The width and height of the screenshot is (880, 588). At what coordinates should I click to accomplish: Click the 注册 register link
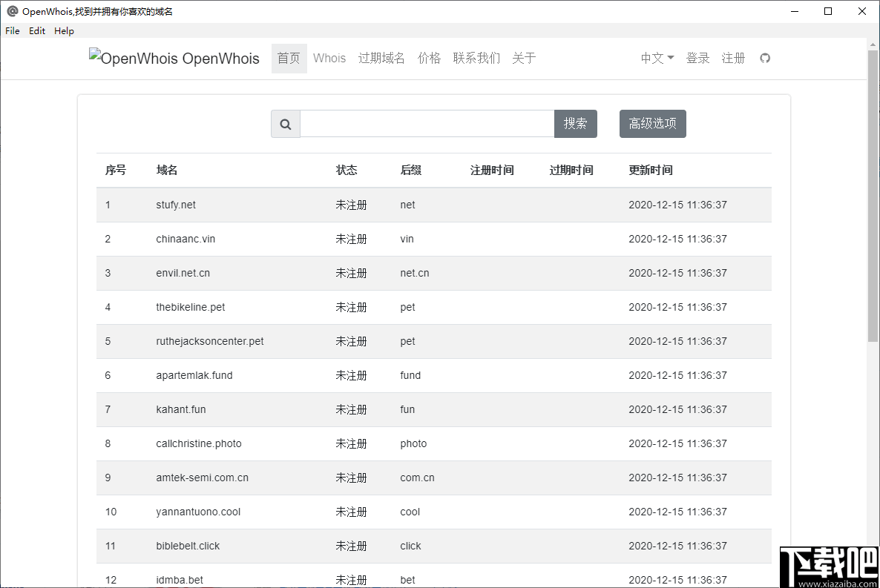coord(733,57)
